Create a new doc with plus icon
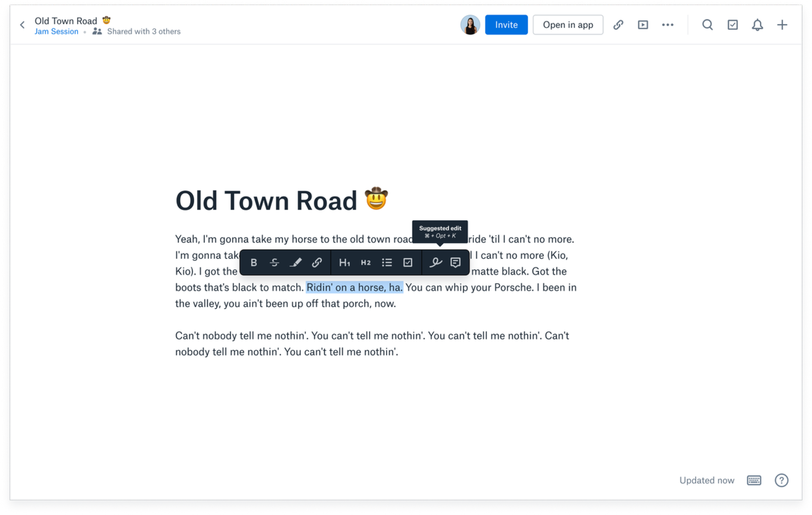This screenshot has height=515, width=812. 782,25
